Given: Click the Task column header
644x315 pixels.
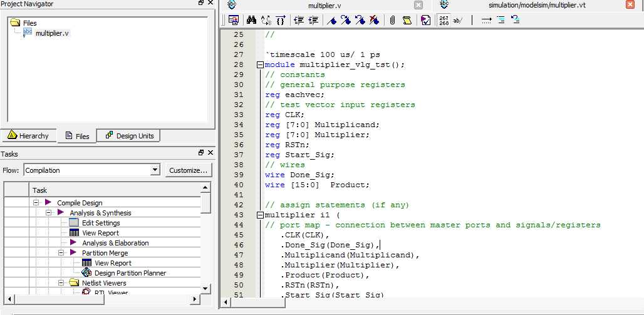Looking at the screenshot, I should [x=115, y=190].
